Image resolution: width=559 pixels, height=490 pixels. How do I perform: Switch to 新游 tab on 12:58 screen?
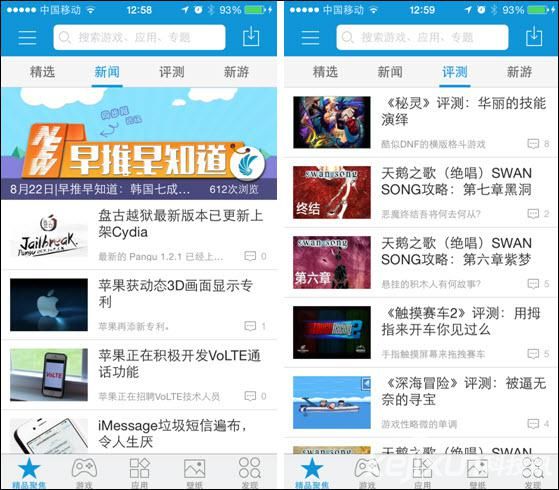236,72
